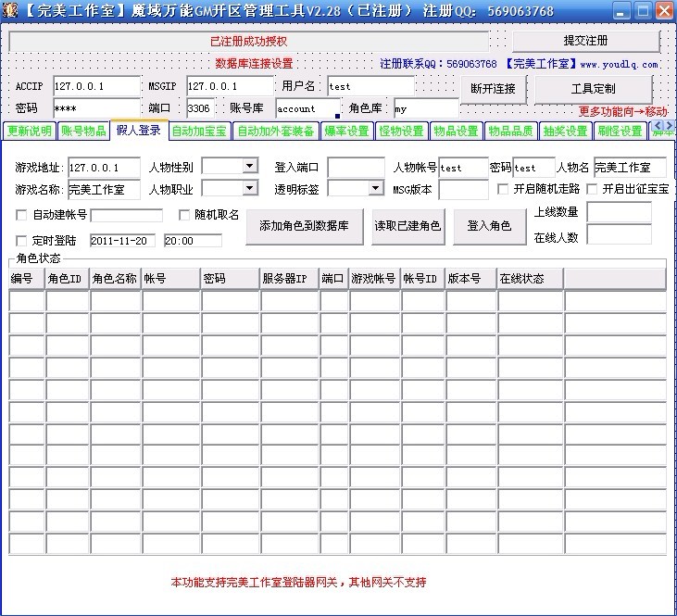Click the 读取已建角色 button

pyautogui.click(x=407, y=226)
